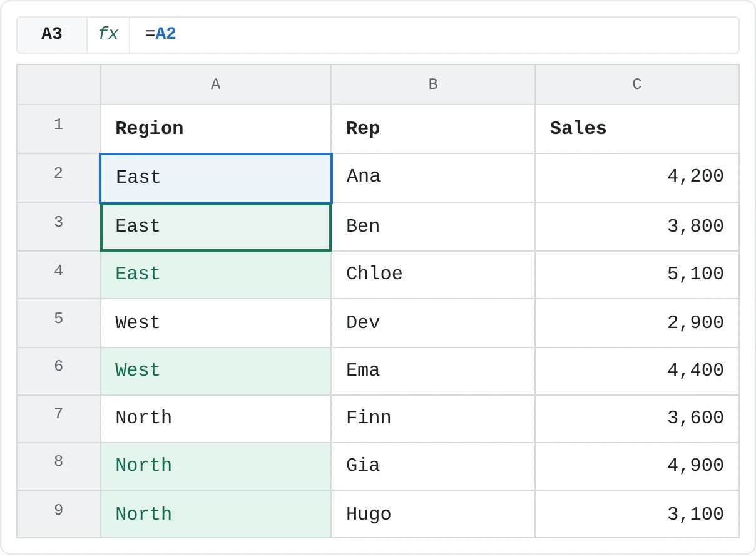This screenshot has width=756, height=556.
Task: Select the sales value "3,600"
Action: point(637,419)
